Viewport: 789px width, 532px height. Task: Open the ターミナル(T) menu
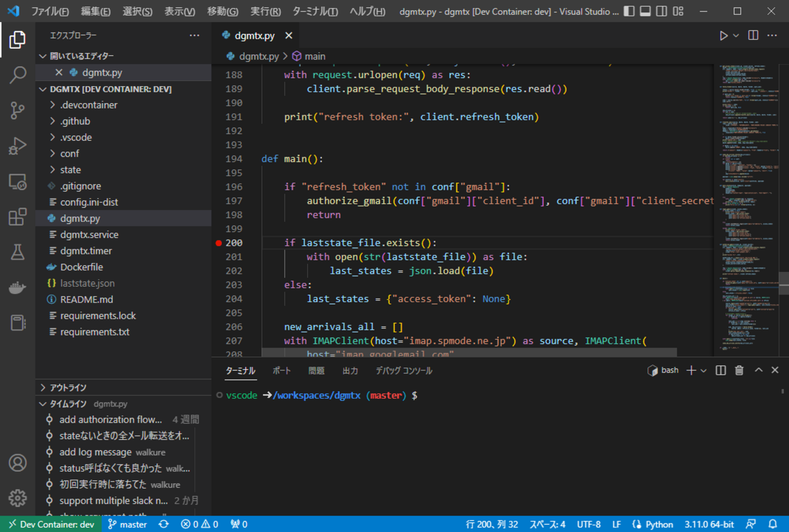click(x=315, y=12)
